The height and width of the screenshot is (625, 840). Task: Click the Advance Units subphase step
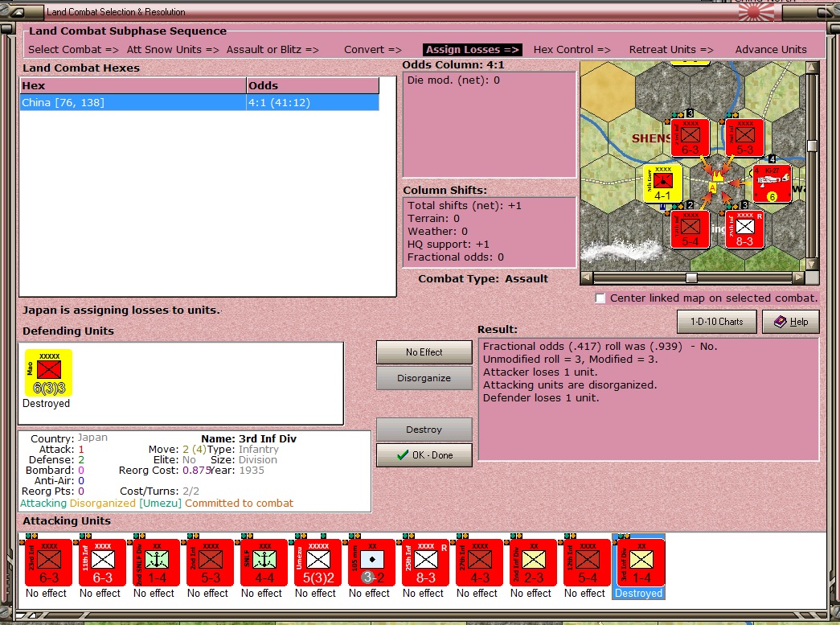[x=771, y=49]
